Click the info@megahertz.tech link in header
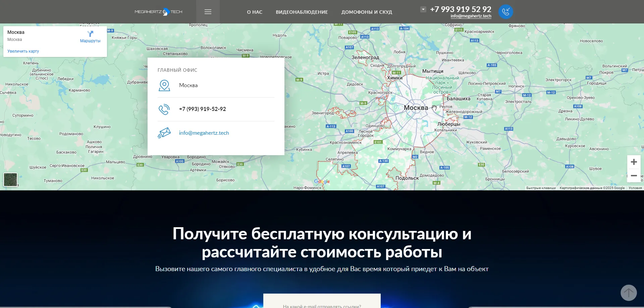 471,16
